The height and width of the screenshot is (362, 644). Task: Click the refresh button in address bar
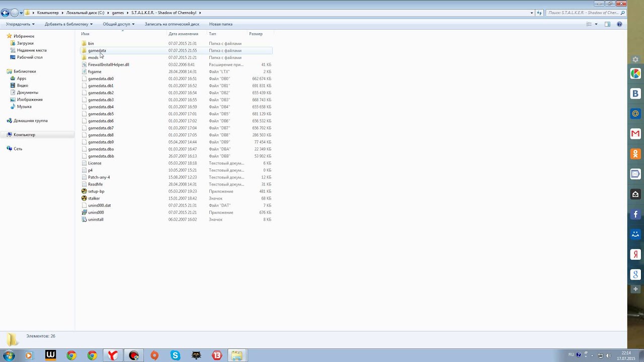tap(539, 13)
